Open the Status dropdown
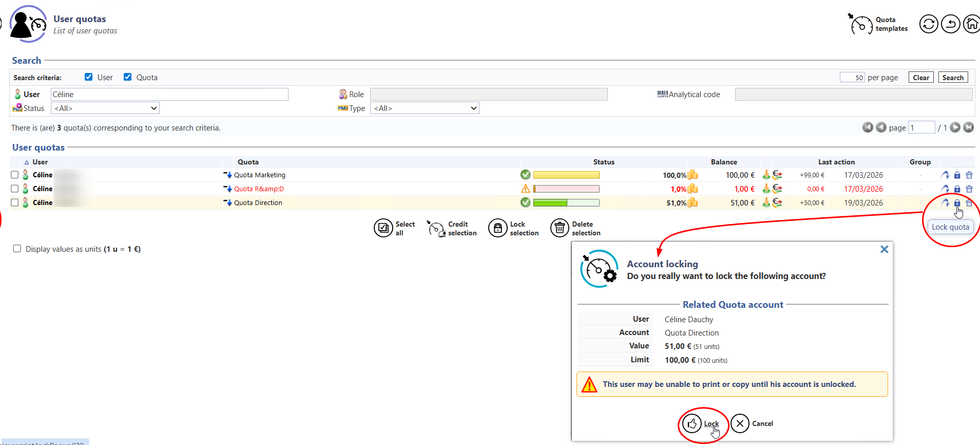Image resolution: width=980 pixels, height=445 pixels. [105, 108]
